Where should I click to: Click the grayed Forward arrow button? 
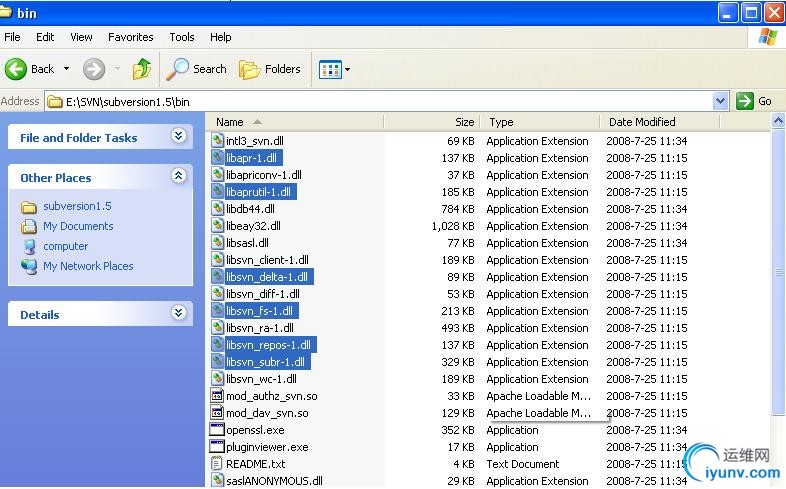[94, 69]
